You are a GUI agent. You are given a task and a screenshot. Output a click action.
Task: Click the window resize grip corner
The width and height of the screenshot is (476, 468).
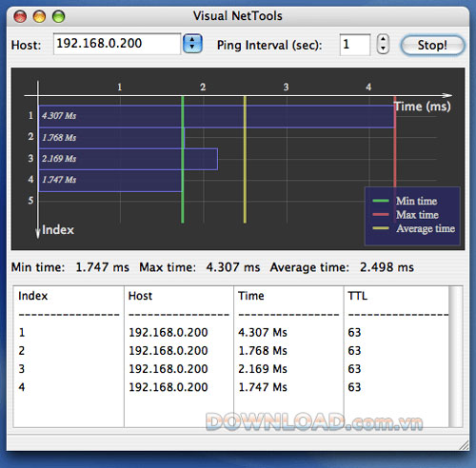465,445
